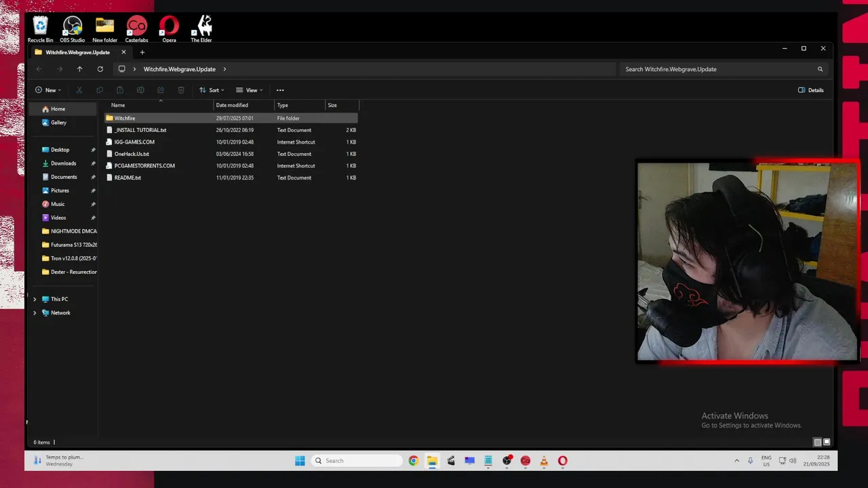This screenshot has height=488, width=868.
Task: Click the Copy toolbar icon
Action: [x=100, y=90]
